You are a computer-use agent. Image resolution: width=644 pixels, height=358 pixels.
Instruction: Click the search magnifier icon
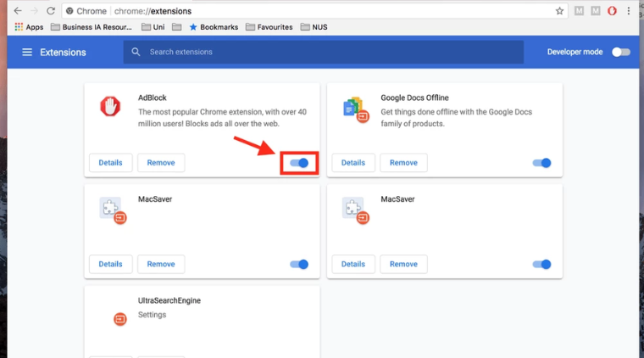(136, 52)
